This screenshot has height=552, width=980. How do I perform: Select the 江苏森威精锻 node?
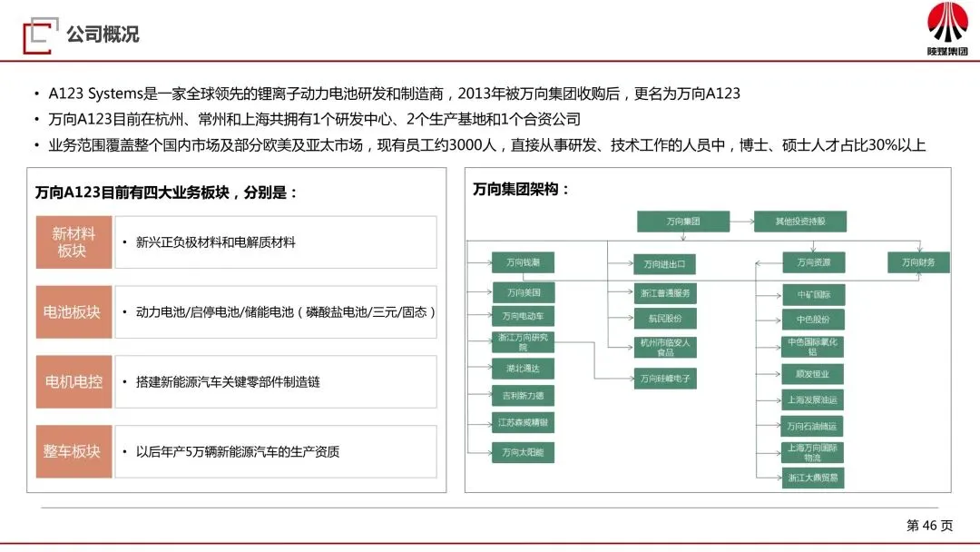click(524, 422)
